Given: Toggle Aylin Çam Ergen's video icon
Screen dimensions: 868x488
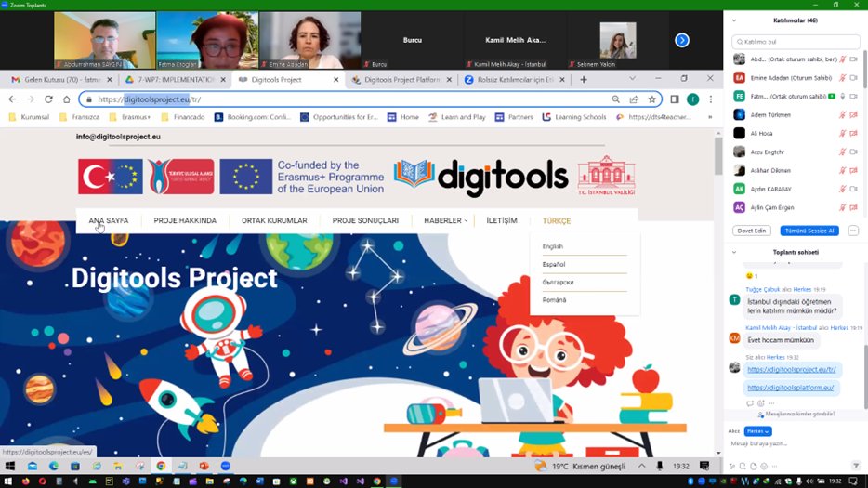Looking at the screenshot, I should coord(854,207).
